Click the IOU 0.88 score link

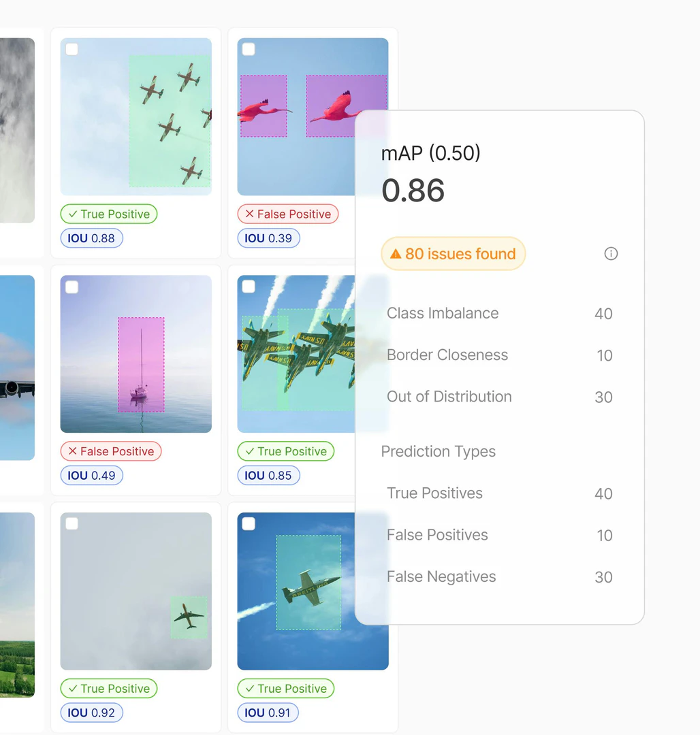click(x=91, y=238)
